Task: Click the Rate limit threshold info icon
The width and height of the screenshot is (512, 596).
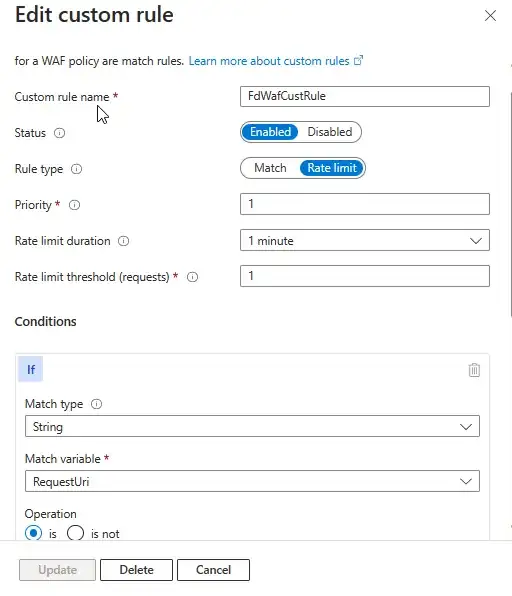Action: click(x=192, y=277)
